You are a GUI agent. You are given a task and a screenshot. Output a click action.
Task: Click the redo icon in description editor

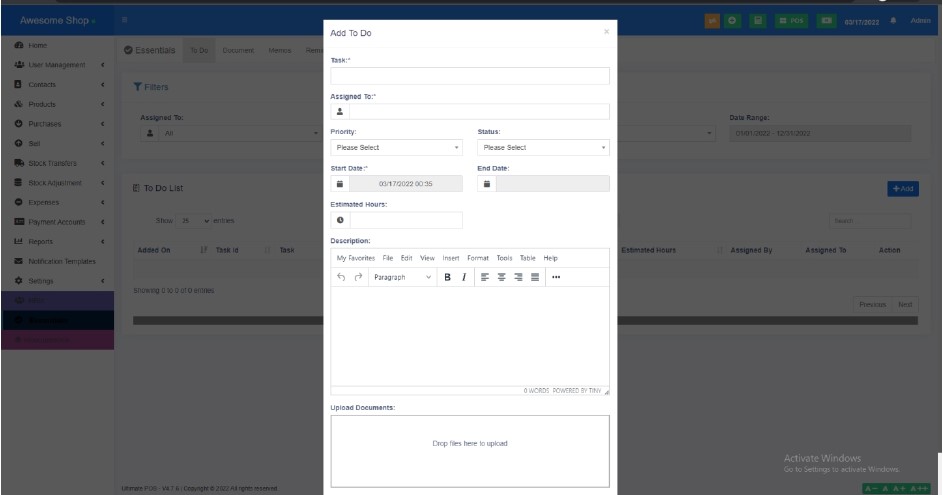tap(357, 277)
